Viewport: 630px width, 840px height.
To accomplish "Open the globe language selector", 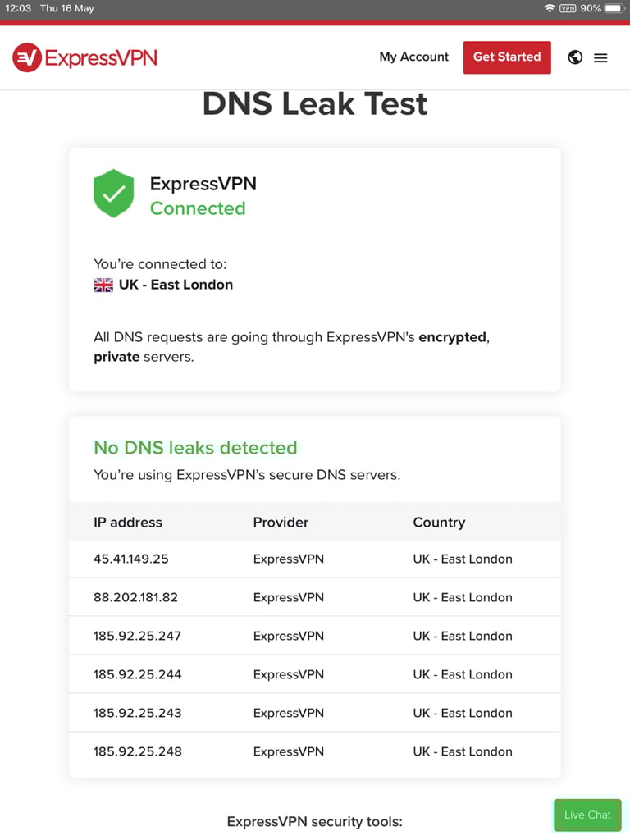I will click(575, 57).
